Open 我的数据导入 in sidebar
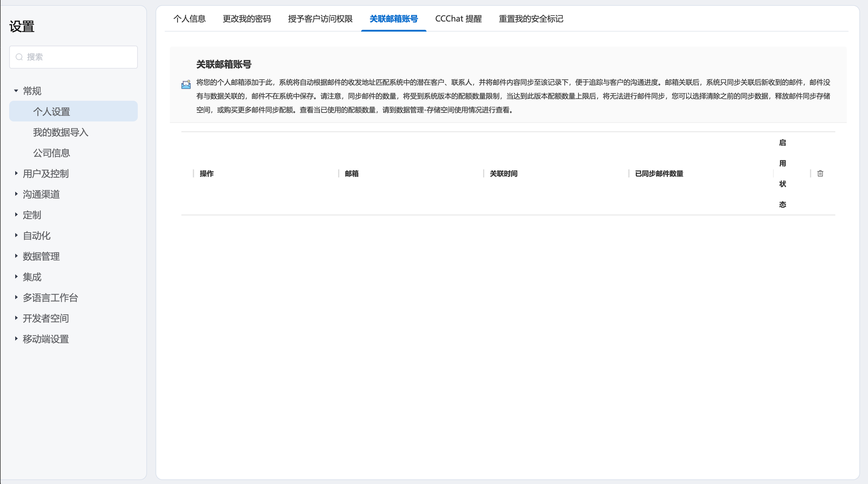Screen dimensions: 868x484 pyautogui.click(x=61, y=132)
